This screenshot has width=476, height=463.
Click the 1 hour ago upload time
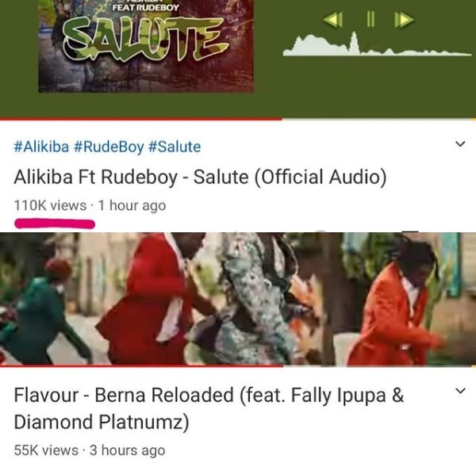(x=132, y=205)
